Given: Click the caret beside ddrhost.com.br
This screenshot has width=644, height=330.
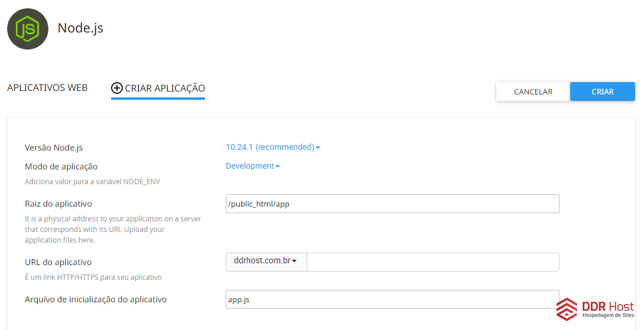Looking at the screenshot, I should pyautogui.click(x=294, y=261).
